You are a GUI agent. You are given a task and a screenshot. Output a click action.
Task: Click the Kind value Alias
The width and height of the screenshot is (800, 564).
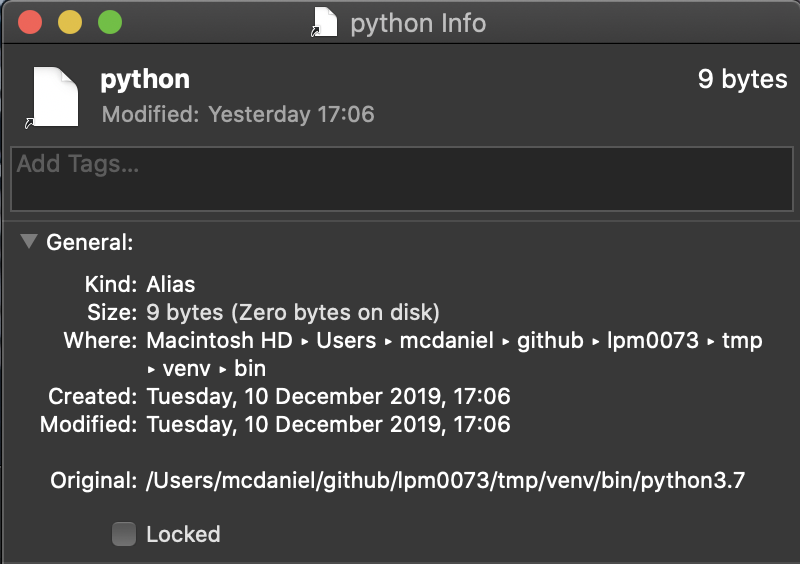[171, 284]
